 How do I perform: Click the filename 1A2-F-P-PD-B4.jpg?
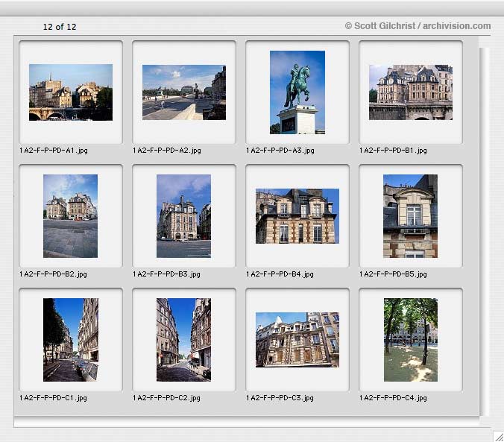[280, 274]
